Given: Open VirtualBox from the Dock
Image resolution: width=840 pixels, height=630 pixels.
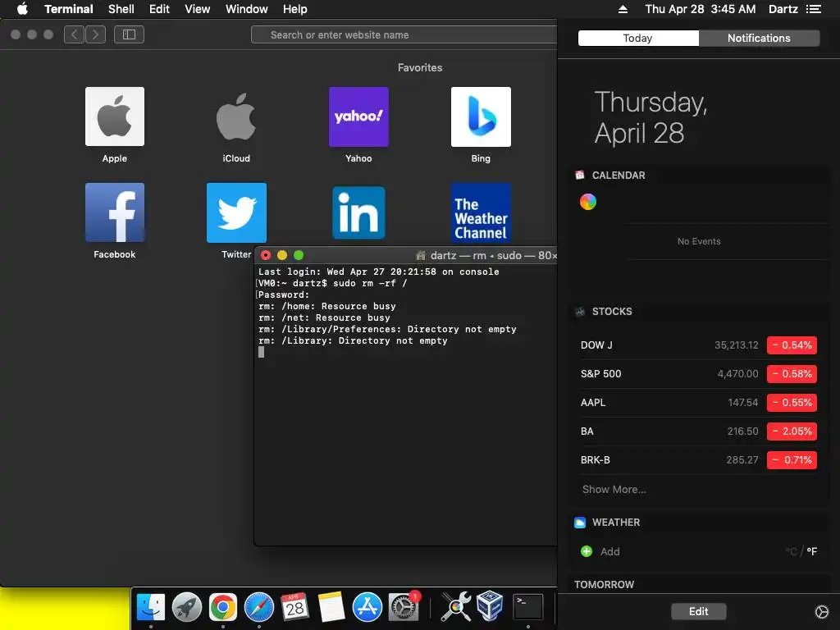Looking at the screenshot, I should [490, 605].
